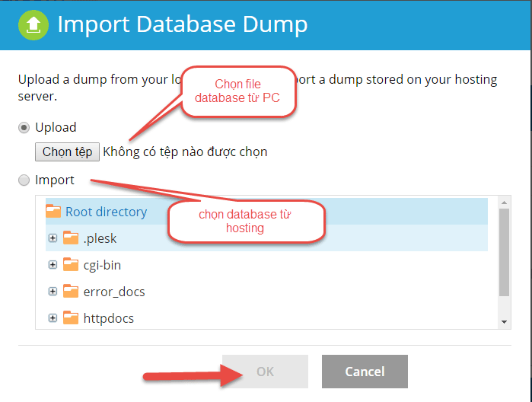Click the httpdocs folder icon

tap(71, 318)
